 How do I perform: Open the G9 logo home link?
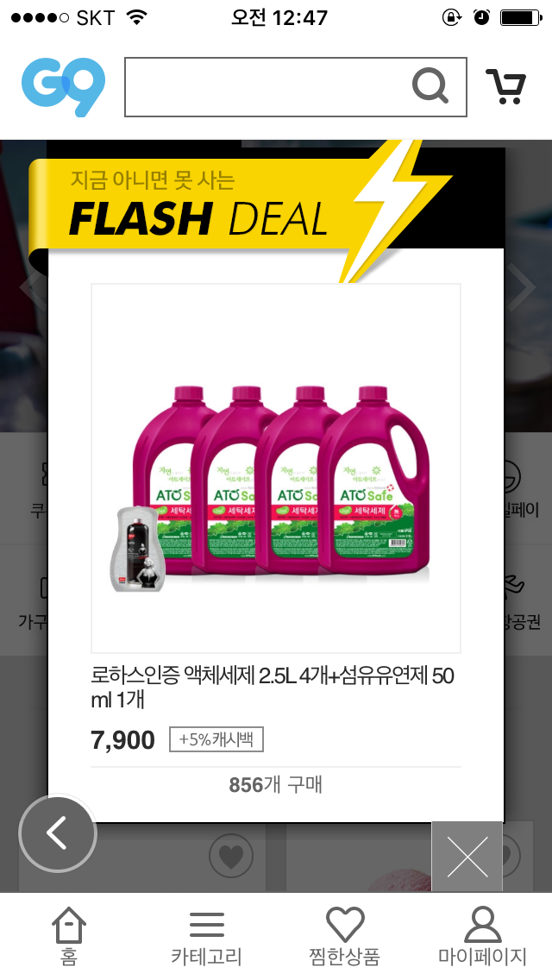coord(63,87)
